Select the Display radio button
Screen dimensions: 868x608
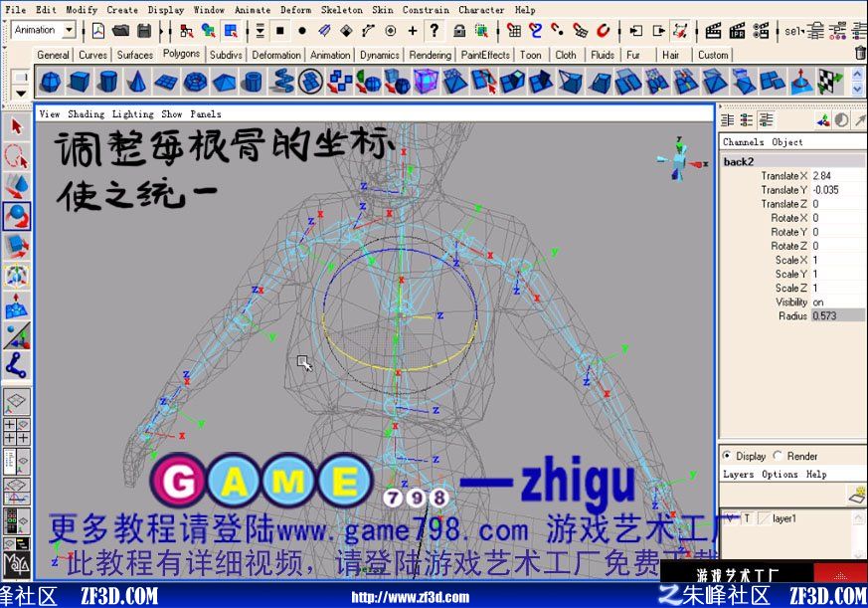pyautogui.click(x=727, y=456)
